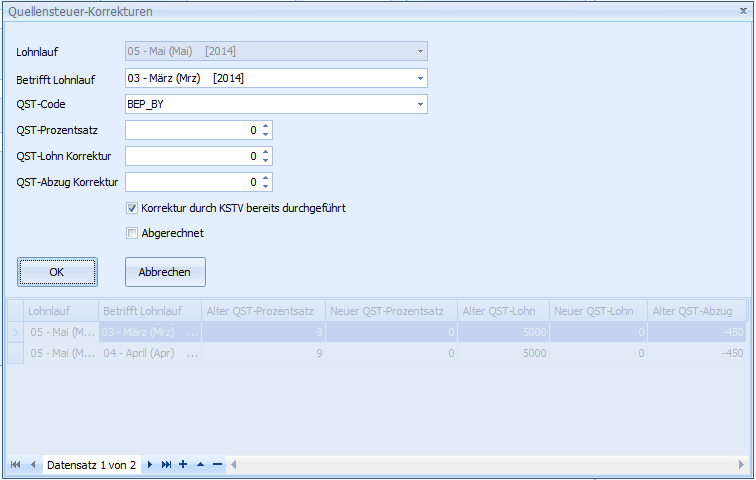Open the 'Betrifft Lohnlauf' dropdown
Screen dimensions: 756x480
point(420,78)
